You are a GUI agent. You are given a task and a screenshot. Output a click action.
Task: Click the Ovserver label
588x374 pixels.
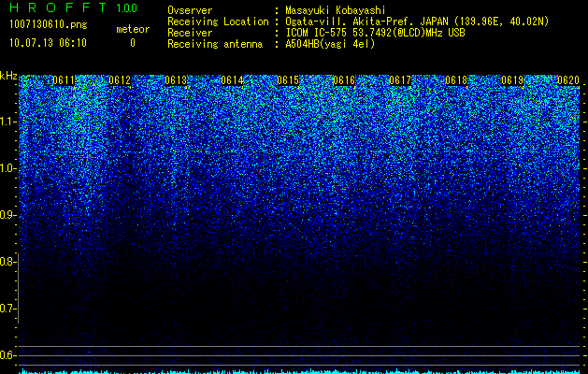tap(190, 10)
